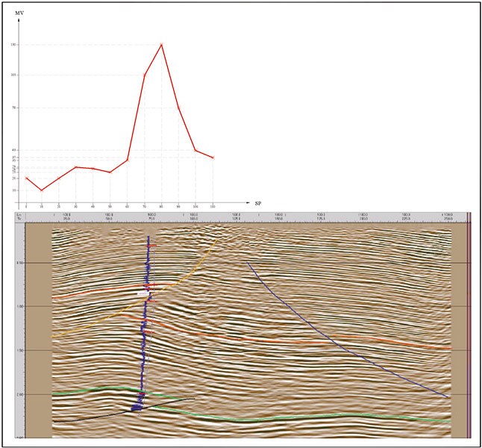Click the white marker label on the well
The height and width of the screenshot is (448, 482).
[141, 295]
